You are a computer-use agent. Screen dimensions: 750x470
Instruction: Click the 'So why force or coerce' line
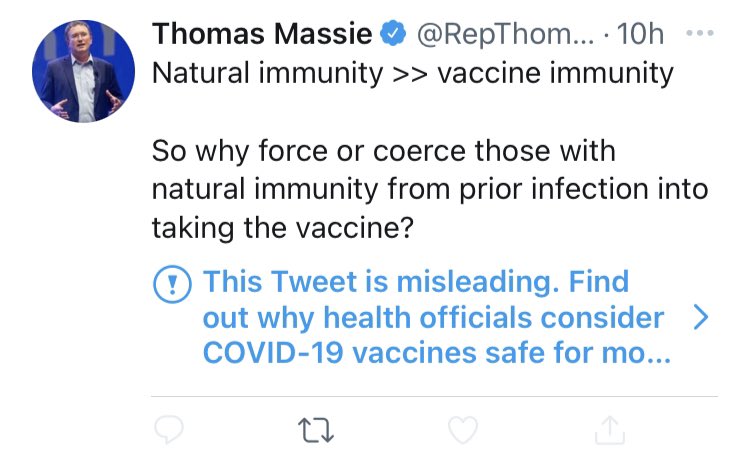pos(384,151)
